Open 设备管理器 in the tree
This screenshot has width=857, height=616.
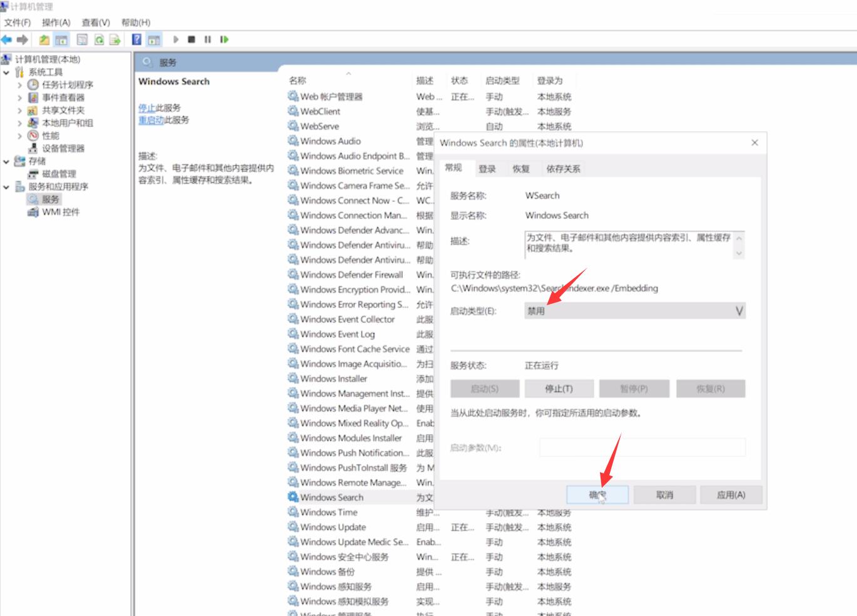tap(63, 148)
